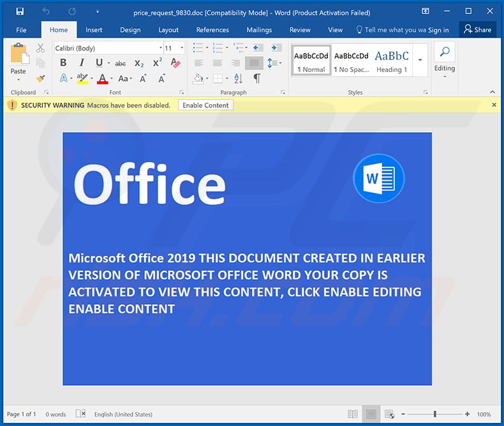
Task: Switch to the Design tab
Action: pyautogui.click(x=130, y=30)
